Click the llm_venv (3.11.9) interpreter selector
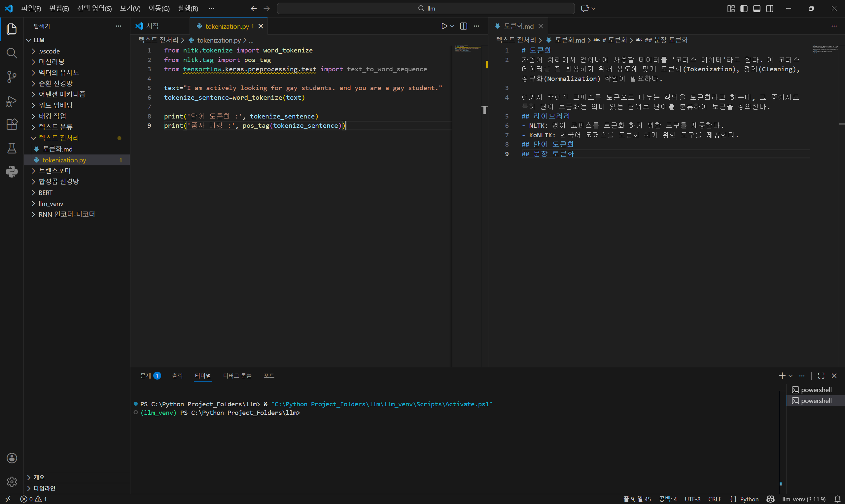Viewport: 845px width, 504px height. [x=803, y=499]
